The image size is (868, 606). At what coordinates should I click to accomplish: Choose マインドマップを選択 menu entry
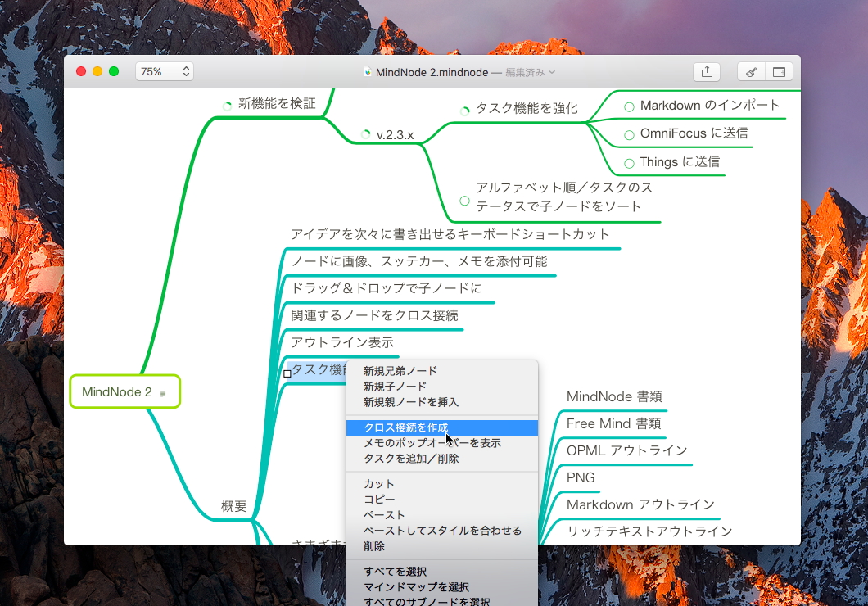click(441, 586)
